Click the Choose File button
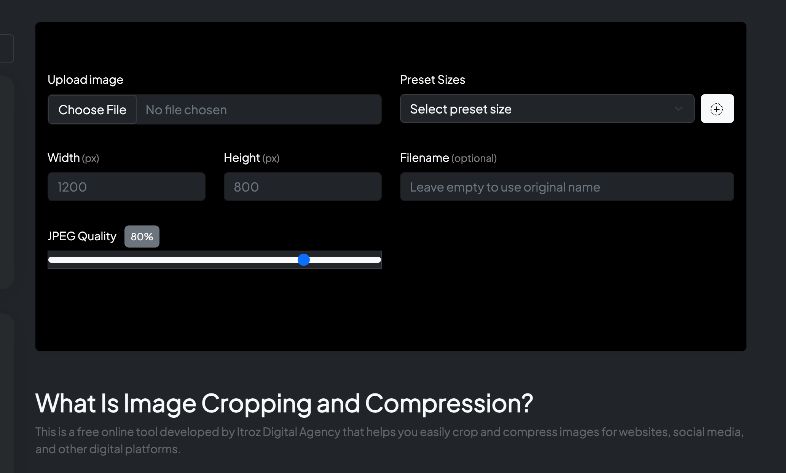This screenshot has width=786, height=473. pos(92,110)
